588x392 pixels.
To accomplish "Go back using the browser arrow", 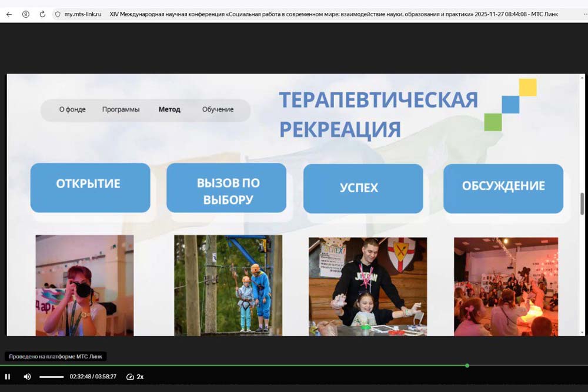I will pos(9,14).
